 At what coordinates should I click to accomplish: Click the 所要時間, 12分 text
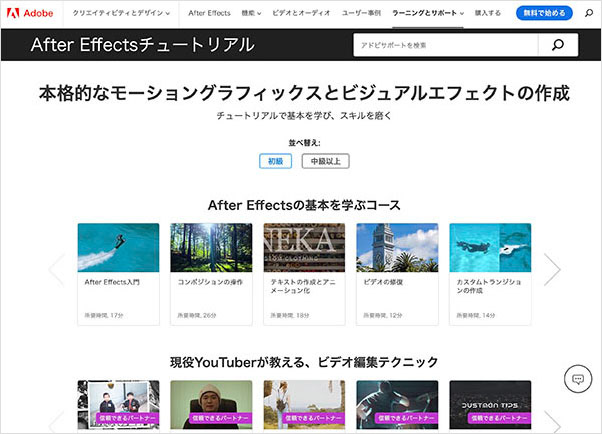point(383,315)
